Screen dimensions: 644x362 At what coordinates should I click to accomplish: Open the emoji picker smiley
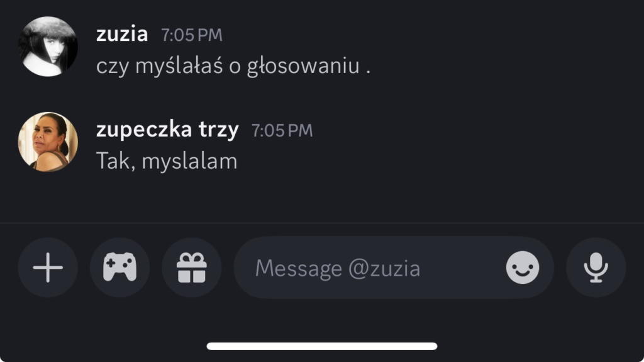pyautogui.click(x=523, y=268)
